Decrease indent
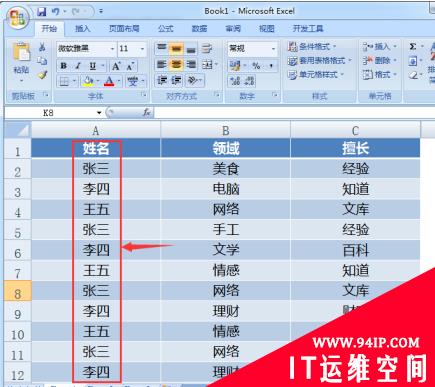435x387 pixels. coord(162,81)
